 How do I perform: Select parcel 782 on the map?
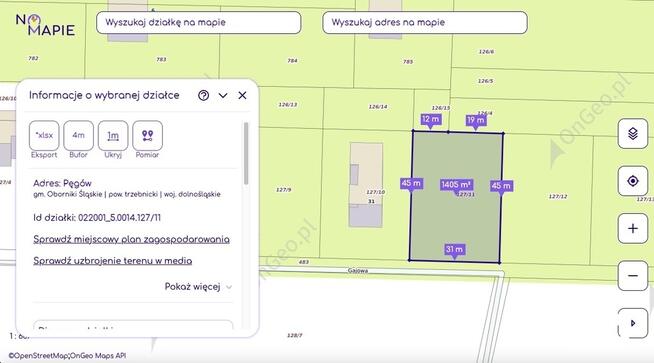[33, 58]
